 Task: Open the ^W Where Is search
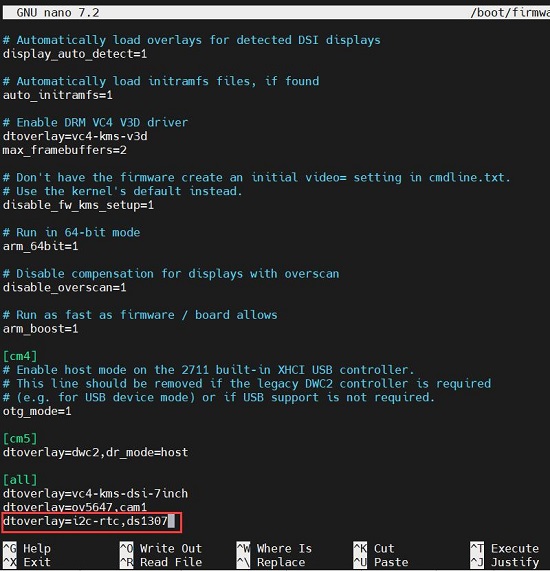point(274,548)
